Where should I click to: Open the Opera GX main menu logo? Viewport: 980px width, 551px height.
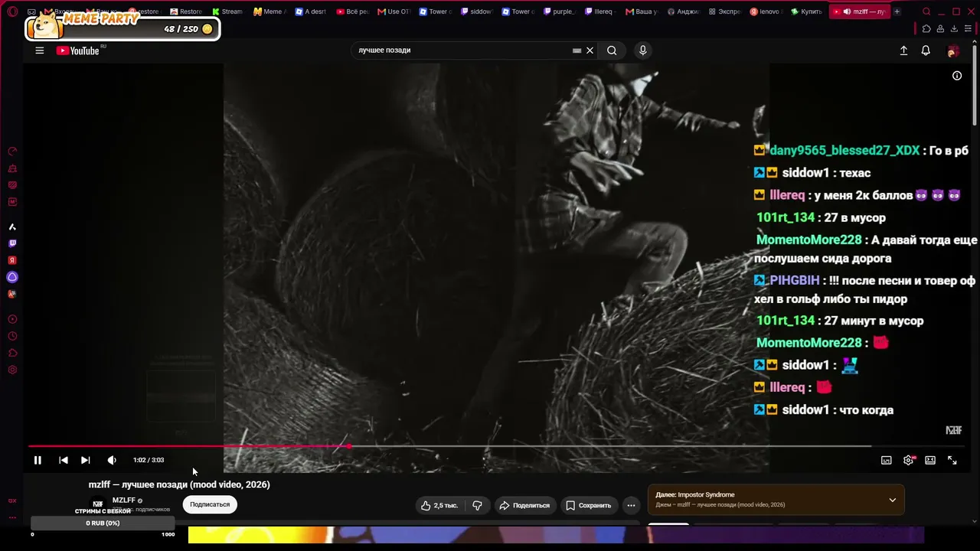(x=12, y=11)
